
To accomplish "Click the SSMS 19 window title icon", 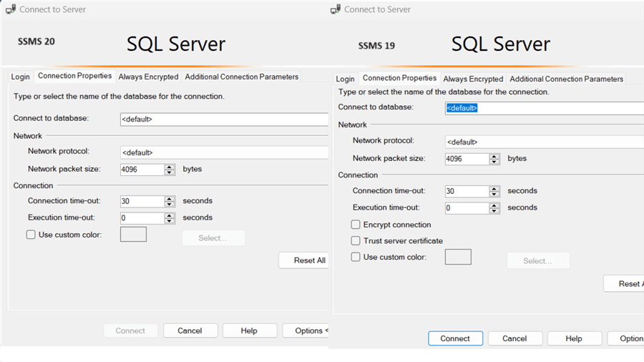I will [336, 9].
